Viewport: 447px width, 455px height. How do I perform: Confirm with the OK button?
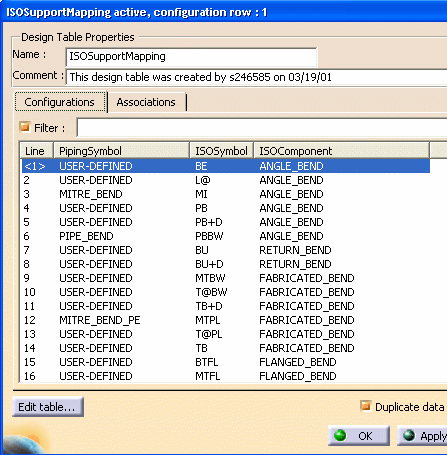tap(359, 435)
